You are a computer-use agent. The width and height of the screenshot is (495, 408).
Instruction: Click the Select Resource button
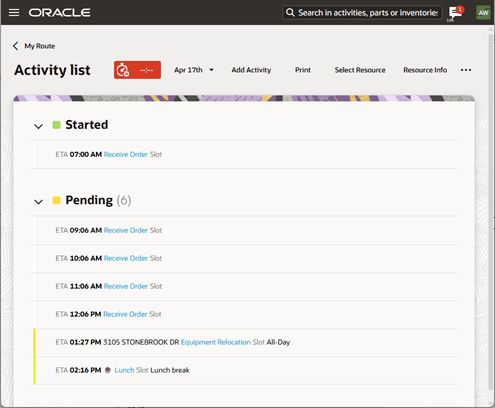click(360, 70)
